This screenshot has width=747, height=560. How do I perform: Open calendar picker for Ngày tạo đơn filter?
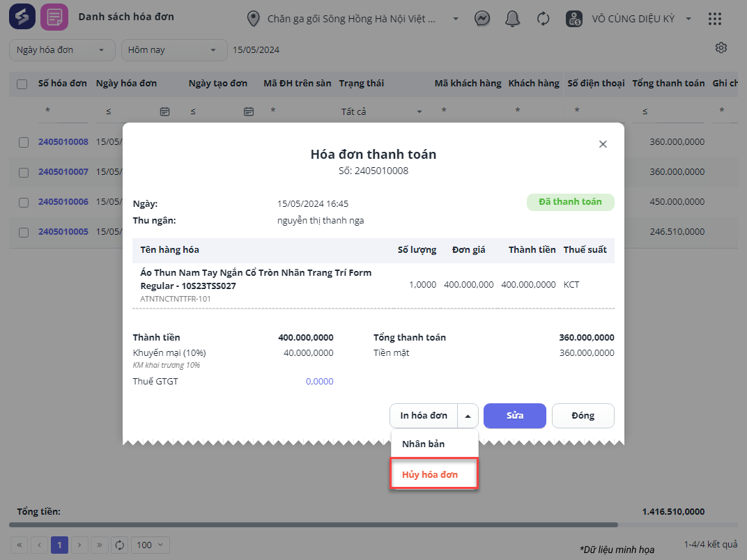tap(248, 111)
